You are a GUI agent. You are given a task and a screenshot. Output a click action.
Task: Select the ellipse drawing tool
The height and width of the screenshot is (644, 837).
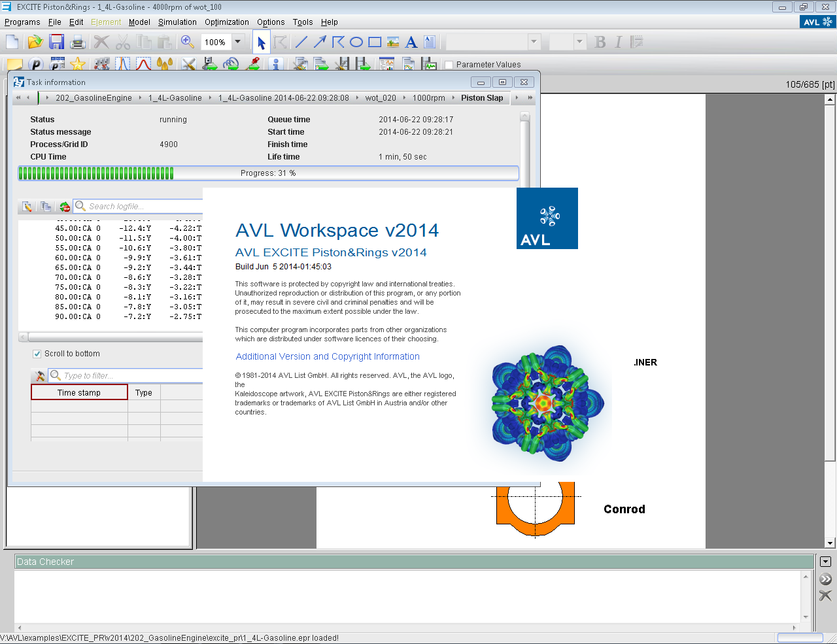pos(356,42)
